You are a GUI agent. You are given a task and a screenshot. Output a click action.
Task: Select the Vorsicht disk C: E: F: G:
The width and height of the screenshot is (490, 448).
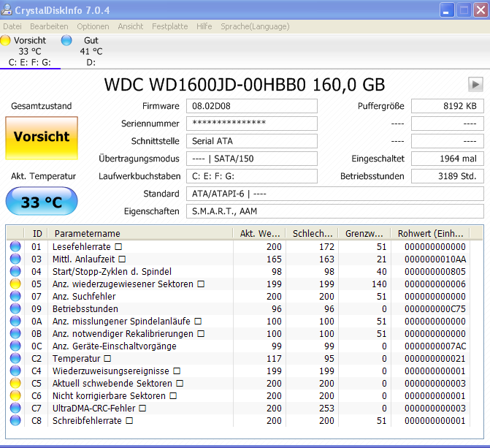coord(30,51)
